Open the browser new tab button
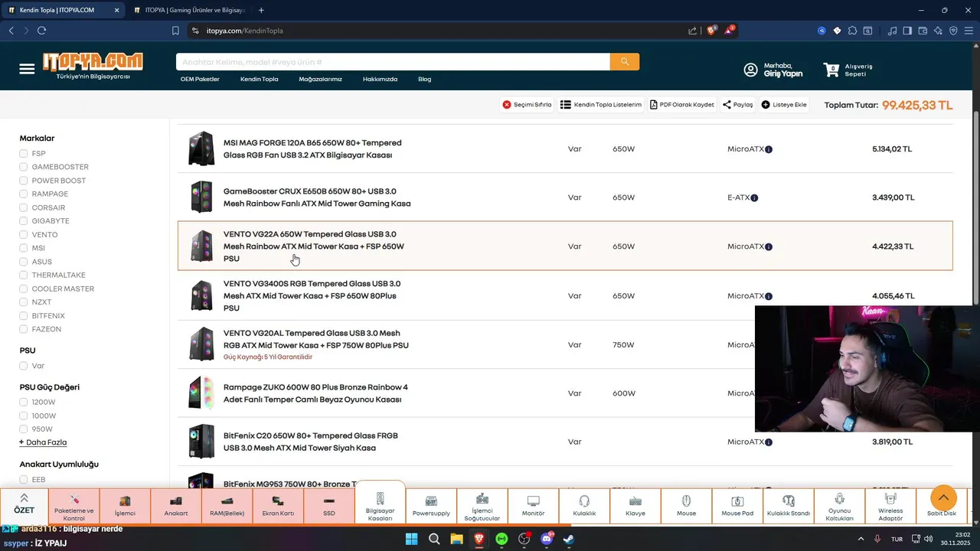The width and height of the screenshot is (980, 551). pos(261,10)
